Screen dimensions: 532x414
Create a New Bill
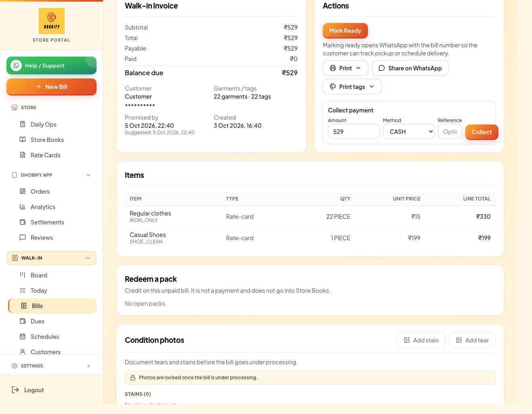coord(51,87)
